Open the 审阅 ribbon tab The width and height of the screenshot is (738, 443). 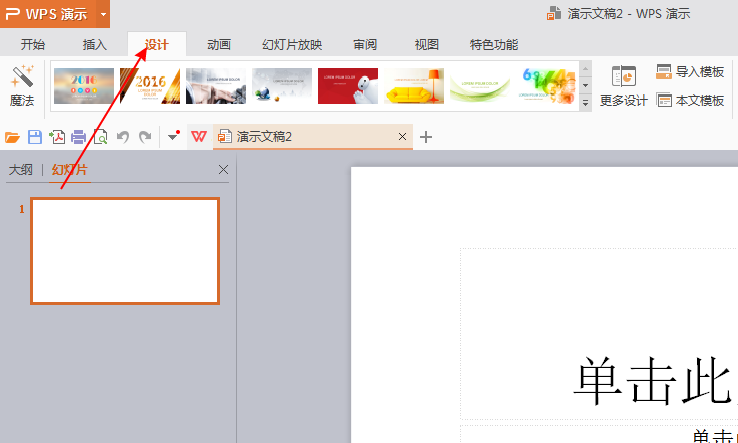click(x=365, y=45)
